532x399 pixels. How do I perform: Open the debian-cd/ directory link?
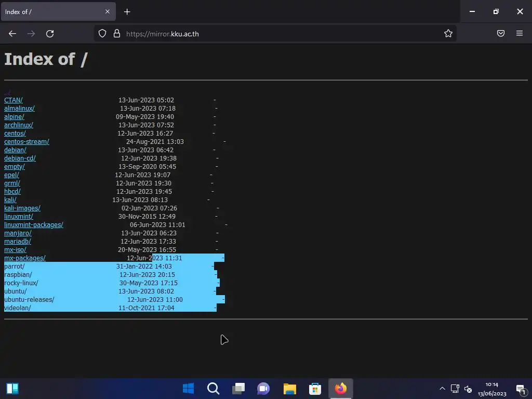[x=20, y=158]
